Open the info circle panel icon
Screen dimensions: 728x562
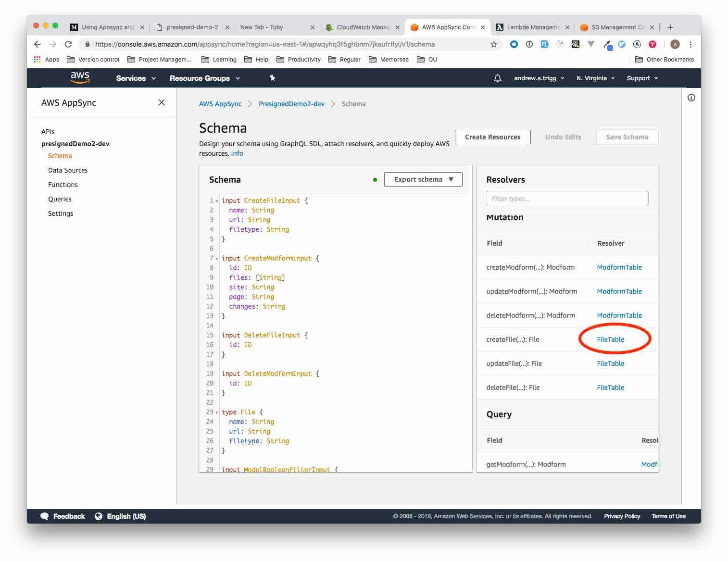(x=691, y=98)
